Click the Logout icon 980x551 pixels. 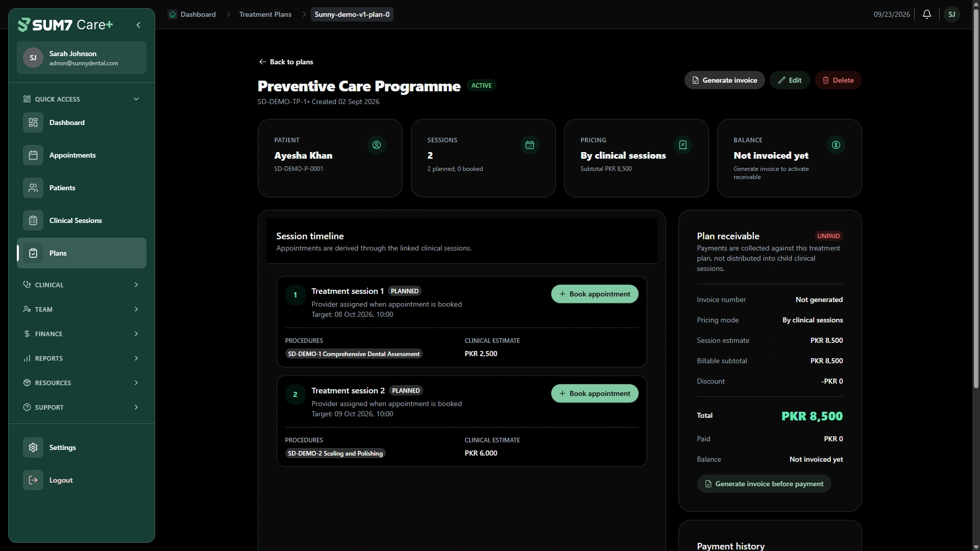(33, 480)
